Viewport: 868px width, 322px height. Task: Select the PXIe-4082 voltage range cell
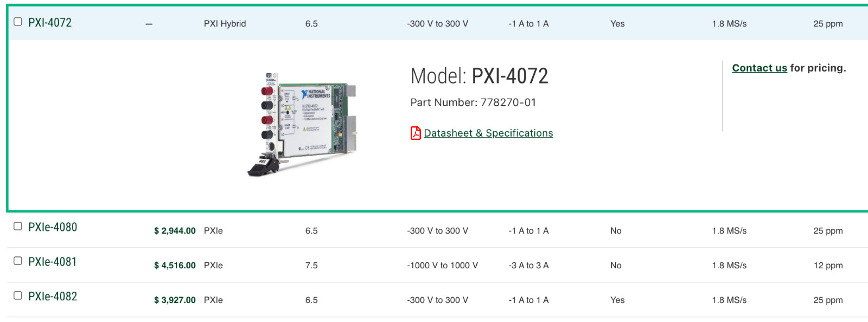click(x=438, y=300)
